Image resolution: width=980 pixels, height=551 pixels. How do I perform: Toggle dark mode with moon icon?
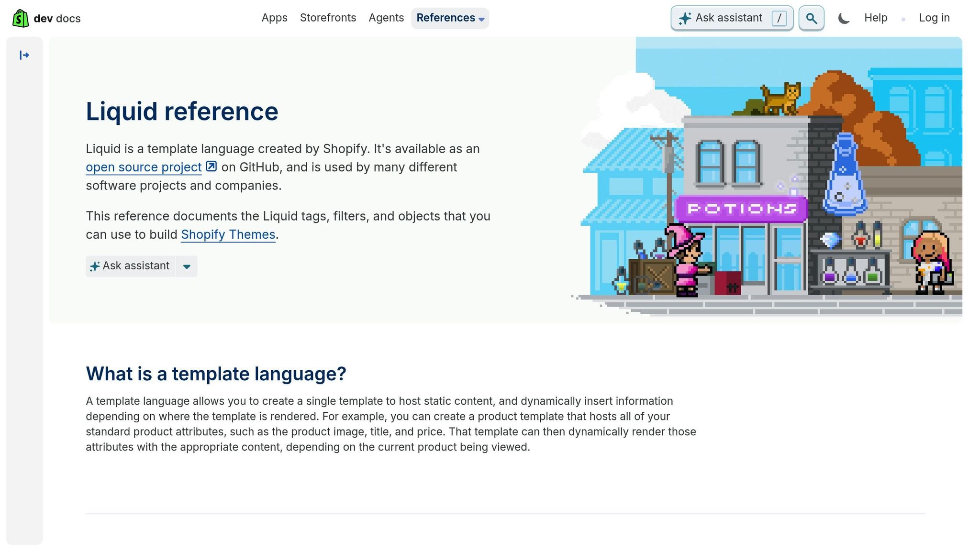click(x=844, y=18)
